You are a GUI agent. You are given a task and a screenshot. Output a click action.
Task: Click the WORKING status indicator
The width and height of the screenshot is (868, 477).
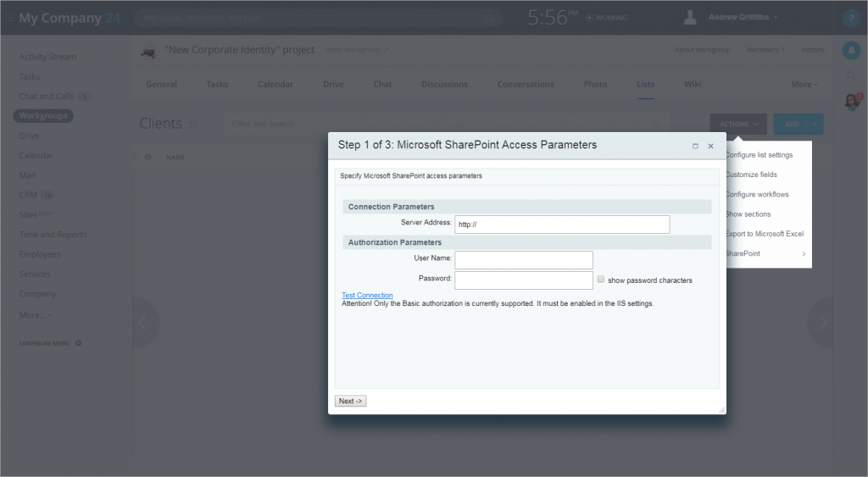pos(606,18)
